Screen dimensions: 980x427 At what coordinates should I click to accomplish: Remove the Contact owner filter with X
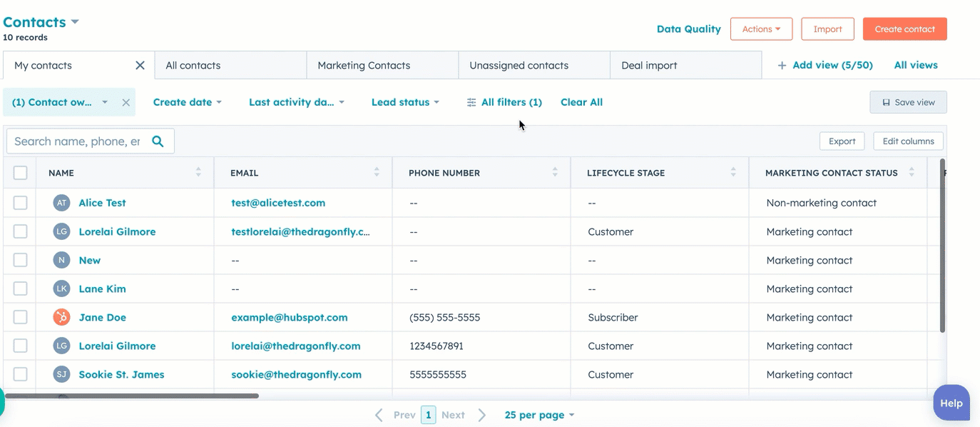126,103
